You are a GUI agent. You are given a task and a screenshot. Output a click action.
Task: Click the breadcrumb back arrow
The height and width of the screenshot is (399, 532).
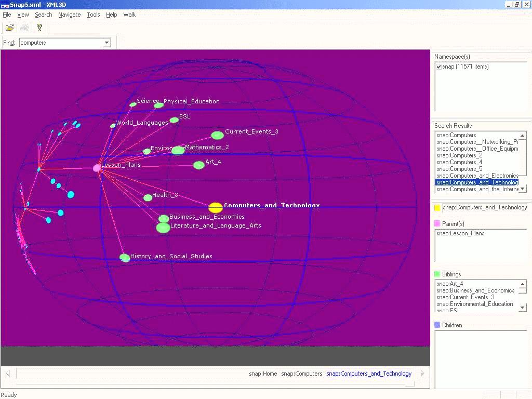[x=8, y=374]
